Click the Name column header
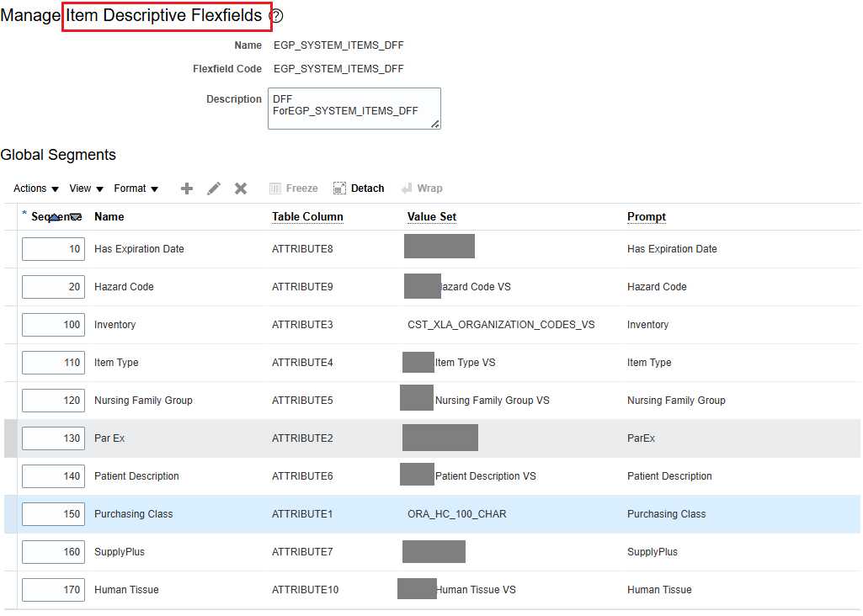The image size is (863, 616). [x=109, y=217]
